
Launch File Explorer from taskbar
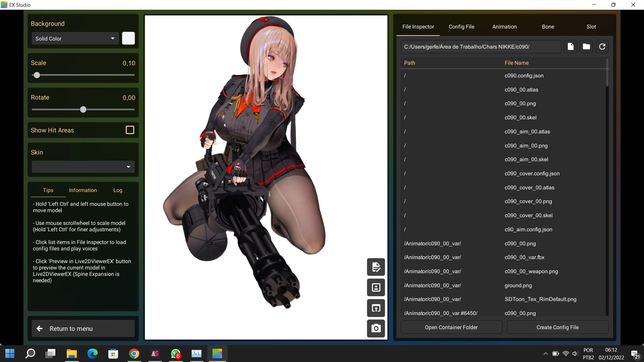72,354
